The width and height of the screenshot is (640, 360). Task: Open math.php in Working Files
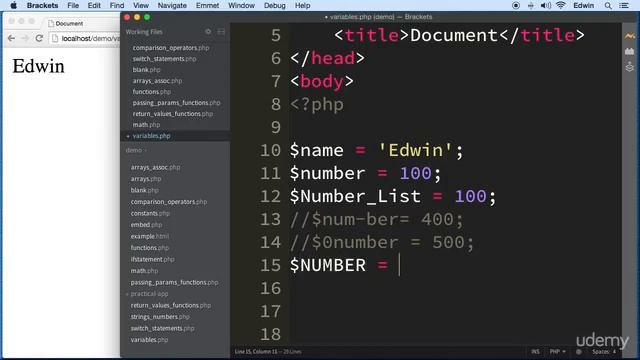(x=146, y=125)
